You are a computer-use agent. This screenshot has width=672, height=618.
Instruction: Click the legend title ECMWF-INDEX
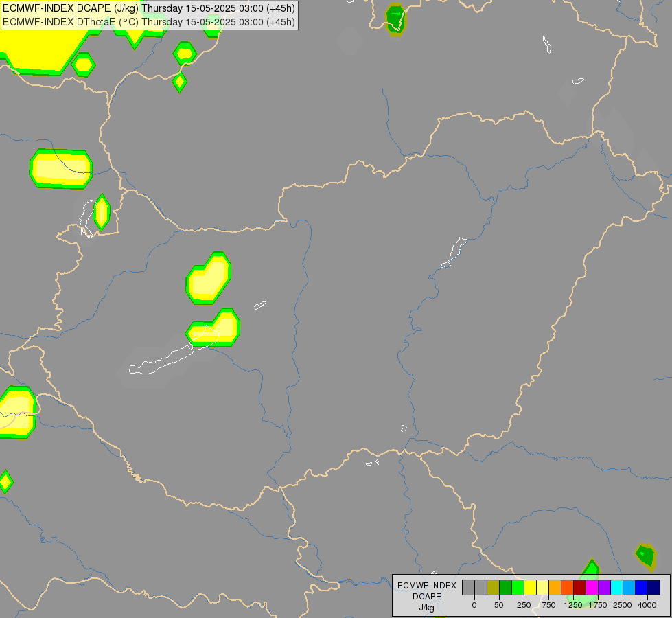[427, 586]
